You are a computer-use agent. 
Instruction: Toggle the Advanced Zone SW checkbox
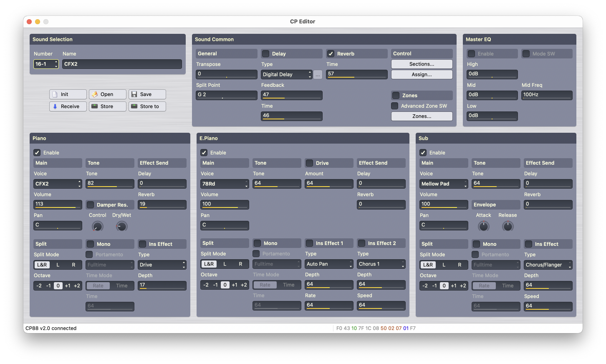pyautogui.click(x=395, y=106)
